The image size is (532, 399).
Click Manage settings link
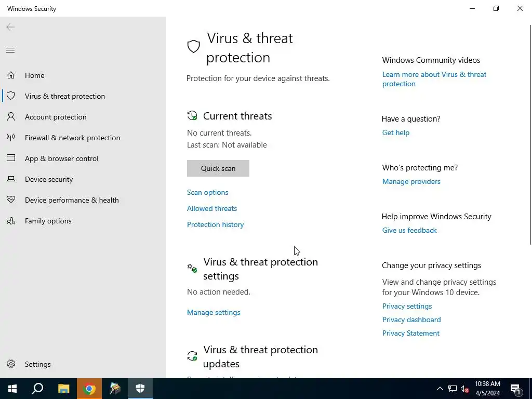[214, 312]
